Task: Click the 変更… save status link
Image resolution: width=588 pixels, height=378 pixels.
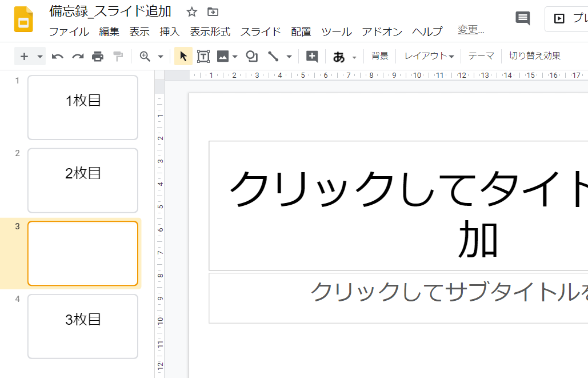Action: (471, 30)
